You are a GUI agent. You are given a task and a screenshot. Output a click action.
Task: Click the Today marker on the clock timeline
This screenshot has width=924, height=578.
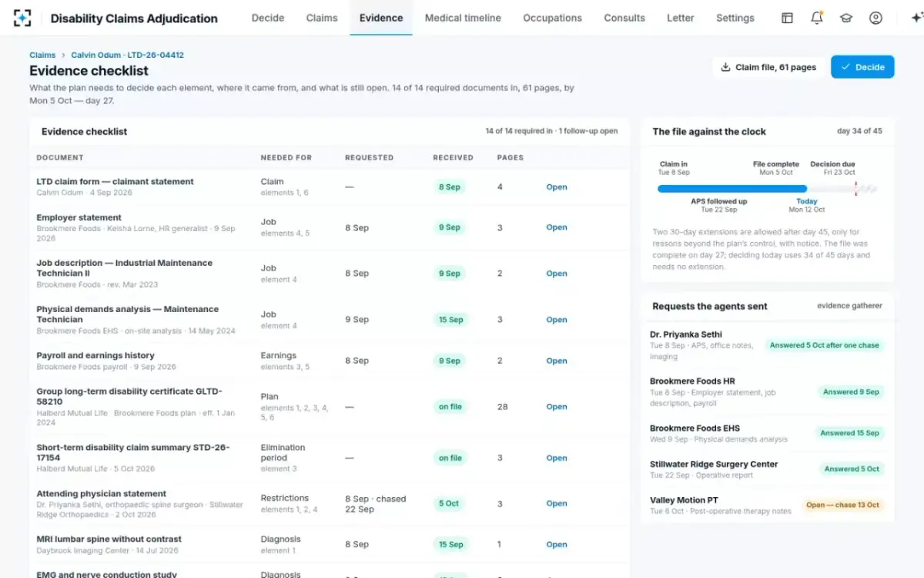click(807, 205)
